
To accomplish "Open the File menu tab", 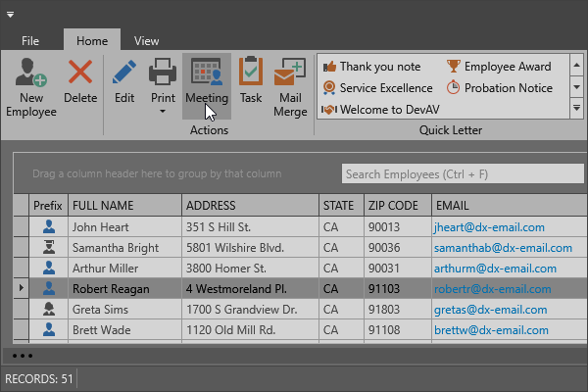I will pyautogui.click(x=30, y=41).
